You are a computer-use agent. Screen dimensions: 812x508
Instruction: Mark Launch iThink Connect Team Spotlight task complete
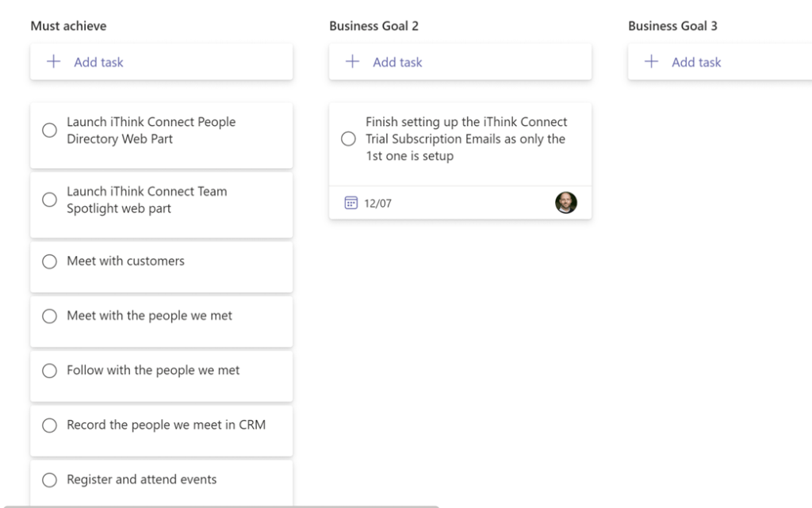(x=50, y=200)
